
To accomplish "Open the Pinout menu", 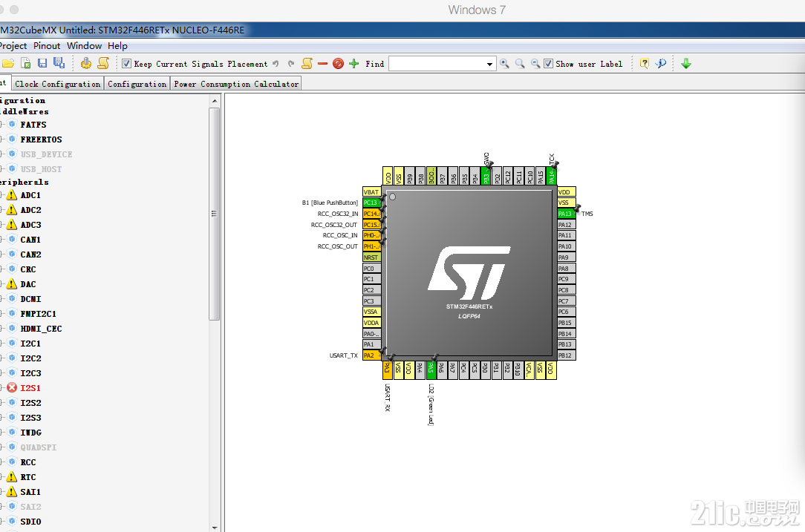I will (47, 46).
